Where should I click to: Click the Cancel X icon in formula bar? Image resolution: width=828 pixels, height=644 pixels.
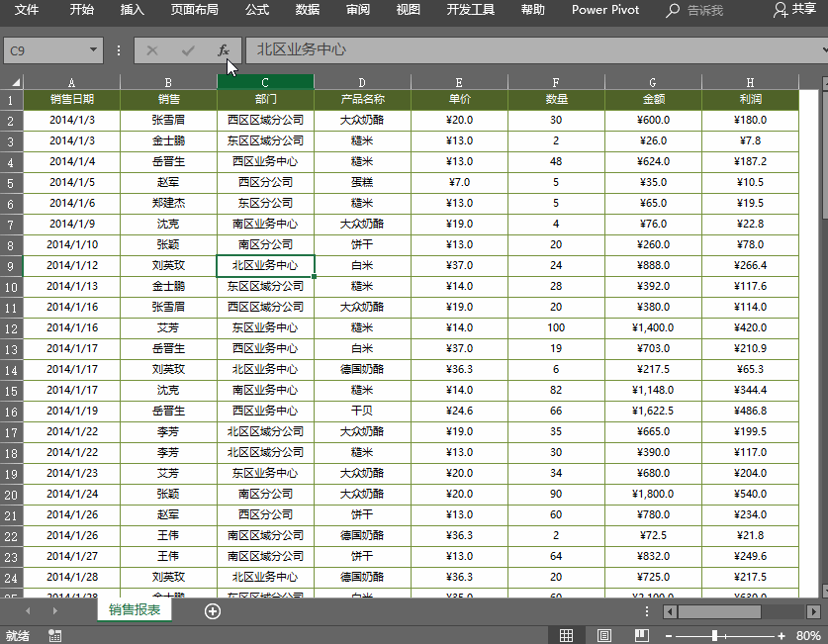152,50
